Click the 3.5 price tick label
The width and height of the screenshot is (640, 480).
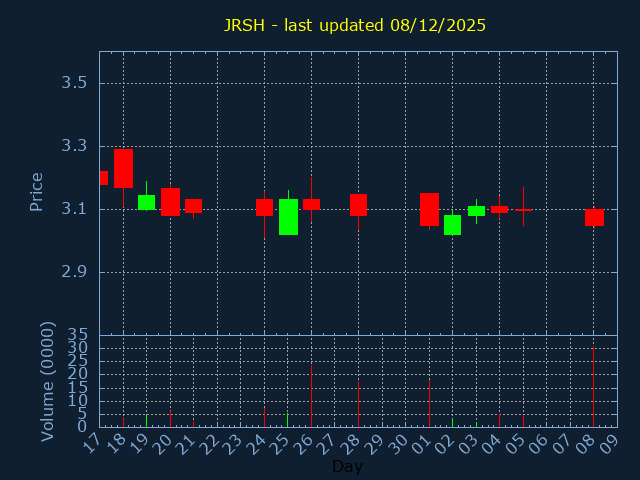[x=74, y=83]
